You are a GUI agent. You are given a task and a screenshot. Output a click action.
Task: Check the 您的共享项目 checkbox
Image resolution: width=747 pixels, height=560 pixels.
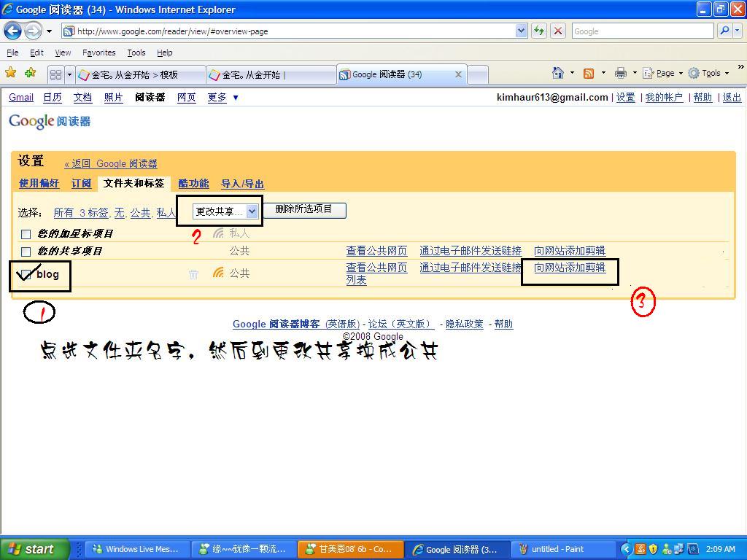pos(26,251)
